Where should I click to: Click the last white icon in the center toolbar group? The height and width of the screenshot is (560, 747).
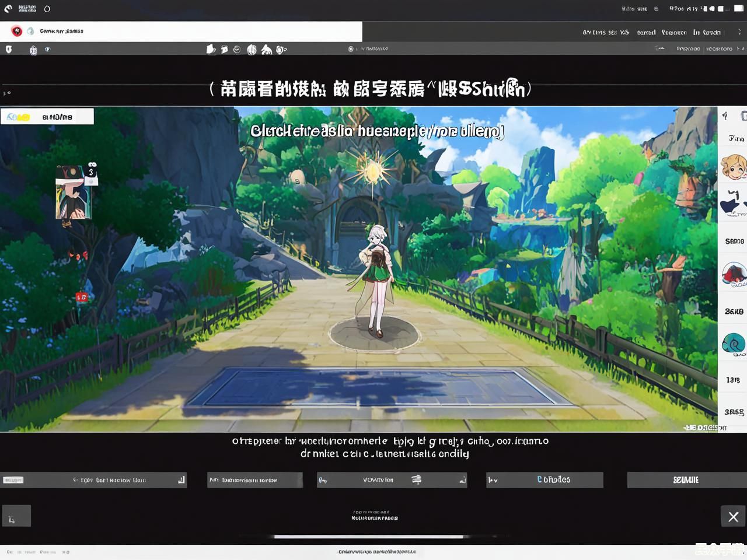[x=281, y=50]
